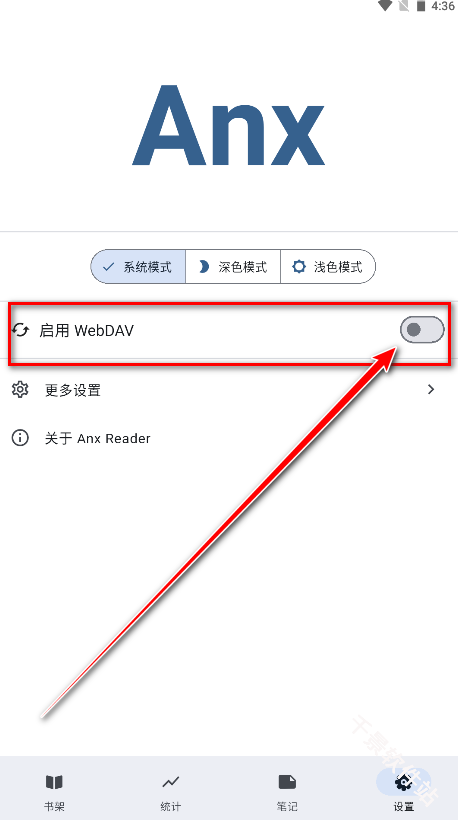Click the info icon beside 关于 Anx Reader
Image resolution: width=458 pixels, height=820 pixels.
(20, 438)
